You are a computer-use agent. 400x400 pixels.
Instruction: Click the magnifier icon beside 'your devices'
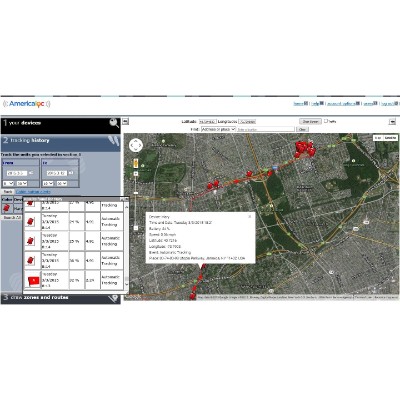pos(114,123)
